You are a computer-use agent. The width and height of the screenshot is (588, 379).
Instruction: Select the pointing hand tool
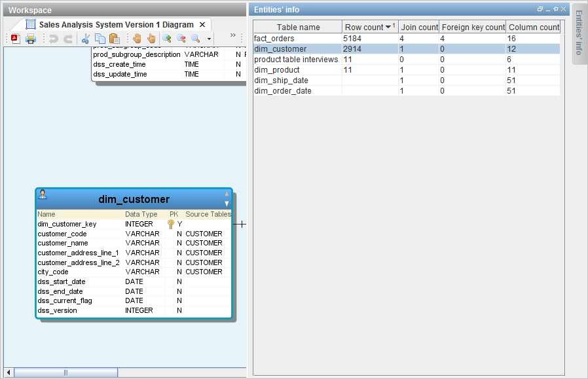(151, 39)
